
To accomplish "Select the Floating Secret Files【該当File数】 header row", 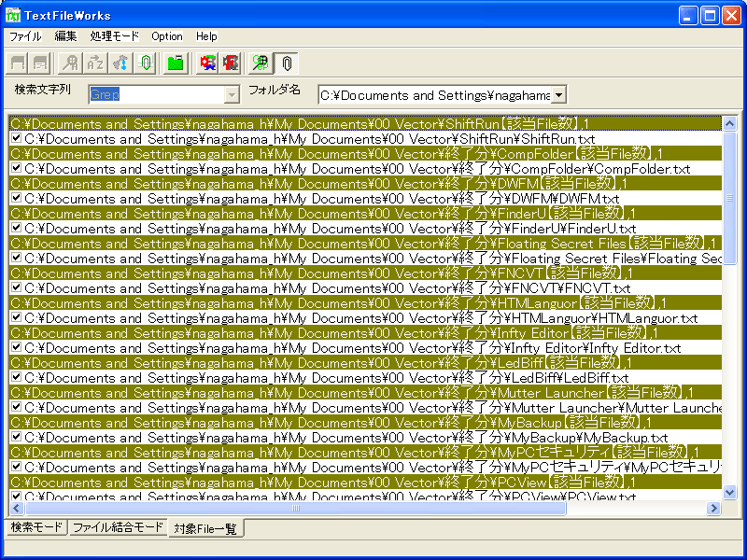I will point(365,243).
